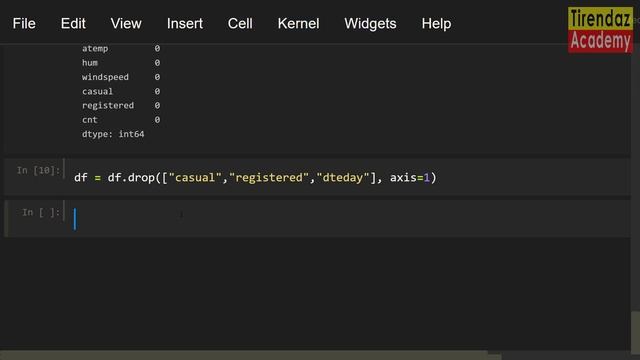Click the 'dtype: int64' output line
Viewport: 640px width, 360px height.
pos(113,134)
